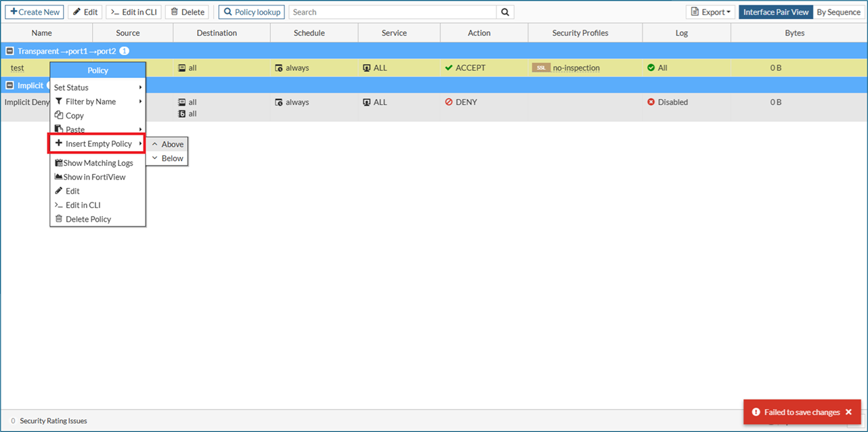Choose Edit in the context menu

[98, 191]
